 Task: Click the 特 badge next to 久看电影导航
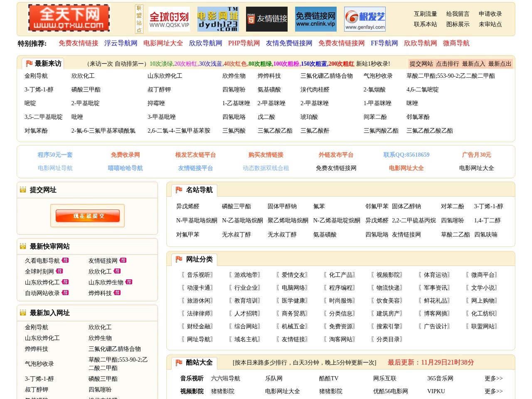coord(66,261)
